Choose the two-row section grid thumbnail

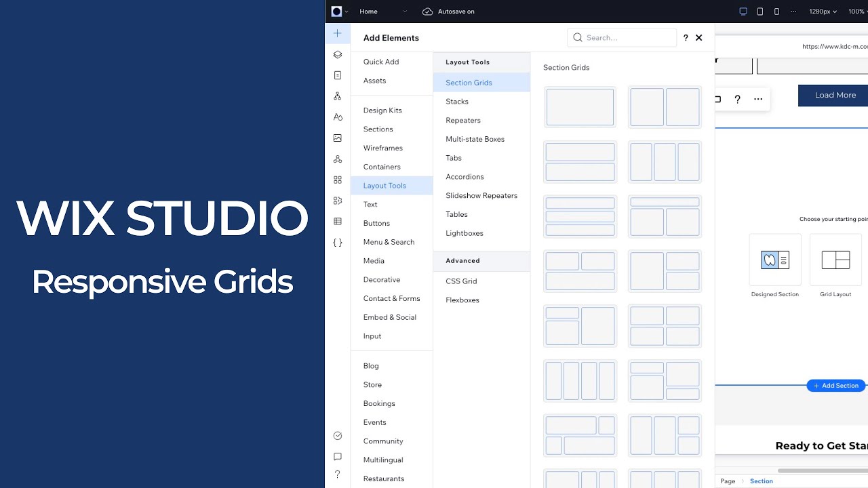pyautogui.click(x=580, y=162)
